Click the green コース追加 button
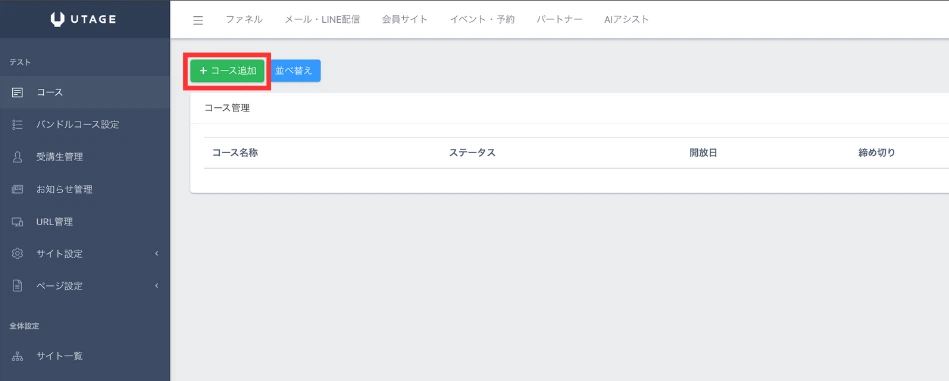Image resolution: width=949 pixels, height=381 pixels. pos(227,71)
